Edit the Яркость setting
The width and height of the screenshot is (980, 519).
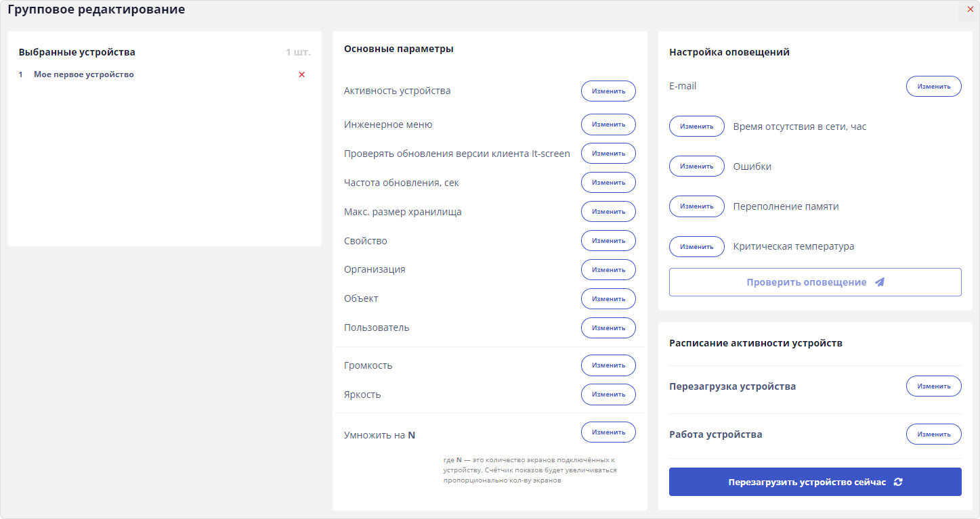point(608,394)
